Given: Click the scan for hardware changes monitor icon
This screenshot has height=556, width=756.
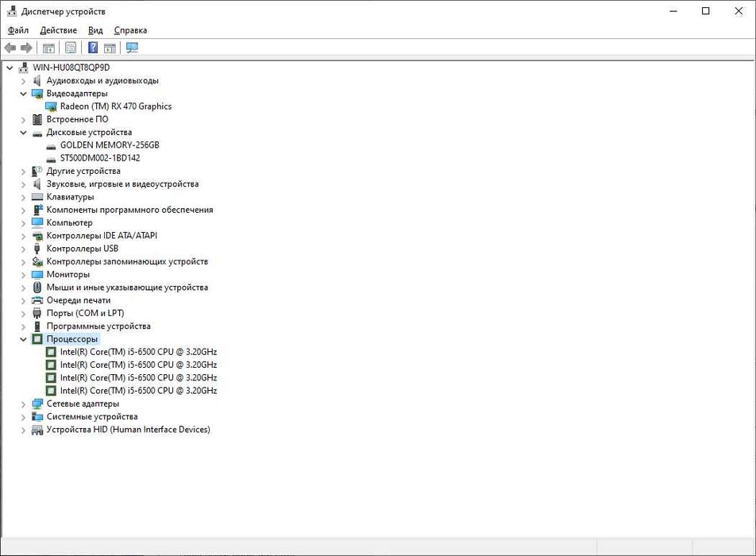Looking at the screenshot, I should 132,48.
